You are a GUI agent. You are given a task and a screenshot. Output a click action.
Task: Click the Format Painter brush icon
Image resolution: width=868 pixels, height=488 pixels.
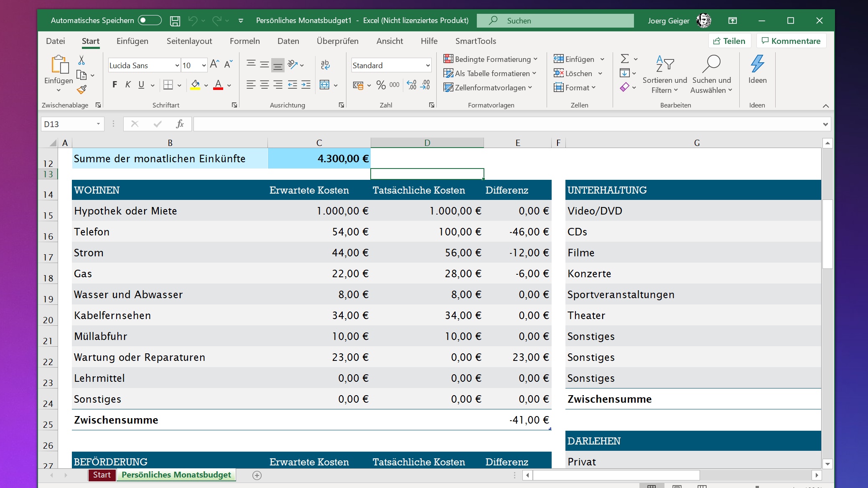[81, 89]
